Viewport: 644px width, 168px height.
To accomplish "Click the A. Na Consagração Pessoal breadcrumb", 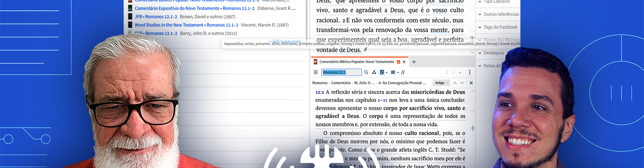I will [x=402, y=83].
